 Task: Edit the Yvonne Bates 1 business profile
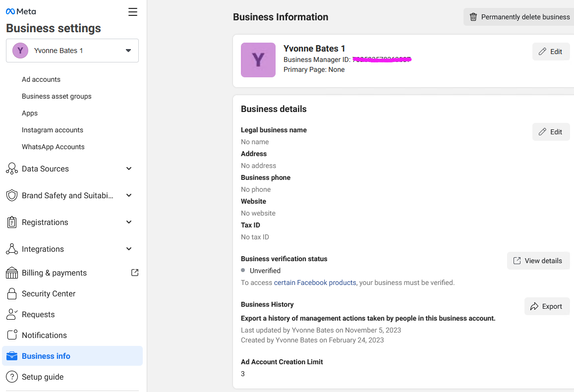[x=551, y=52]
